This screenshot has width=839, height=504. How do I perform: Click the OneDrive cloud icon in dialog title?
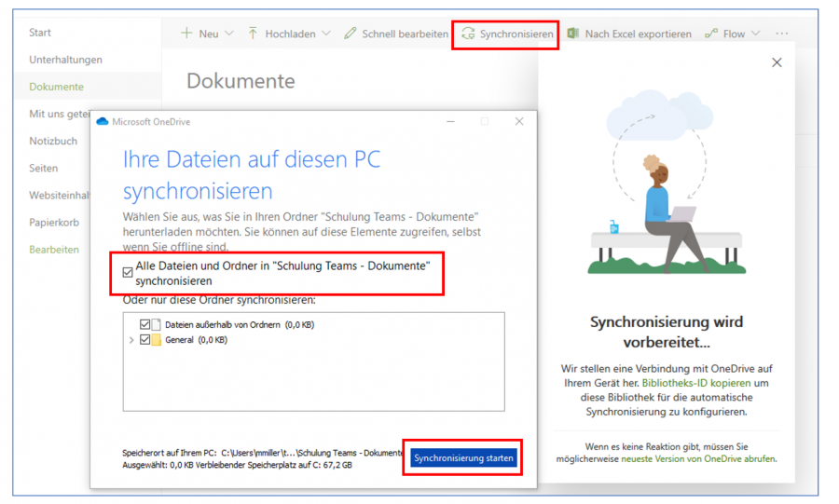(x=103, y=121)
